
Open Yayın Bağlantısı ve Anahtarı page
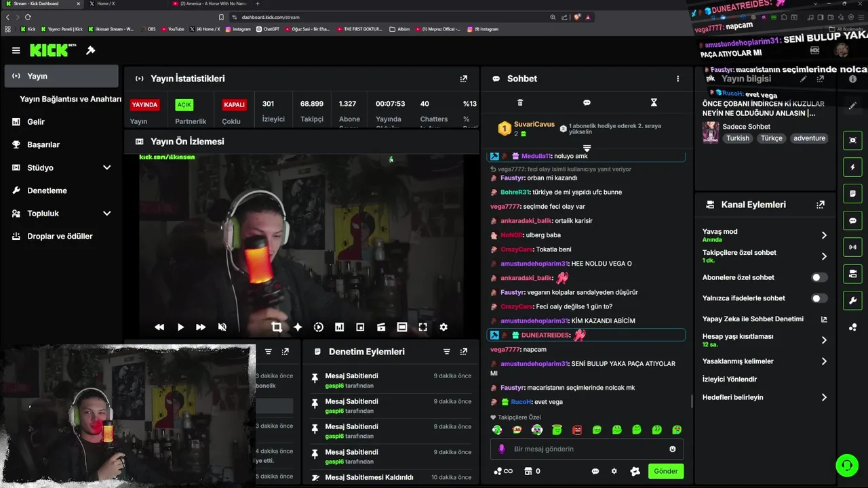click(71, 99)
